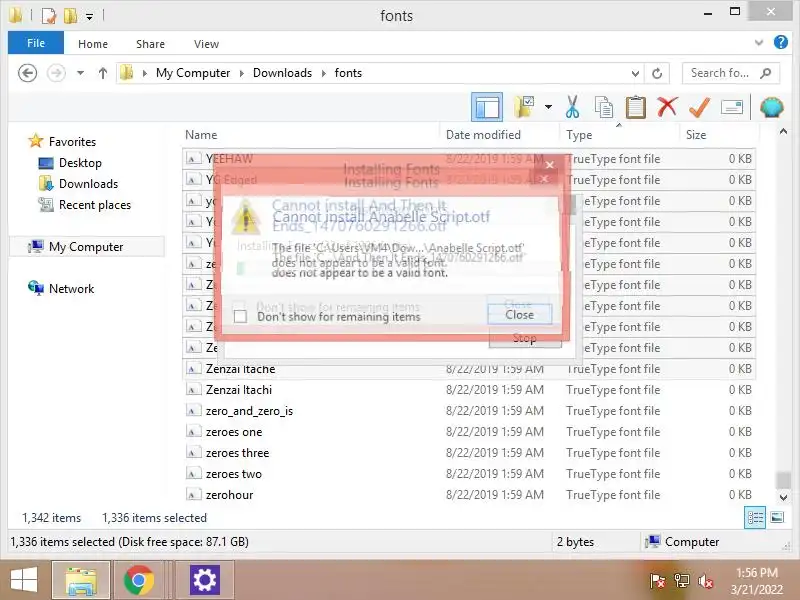
Task: Open dropdown next to folder options icon
Action: tap(548, 107)
